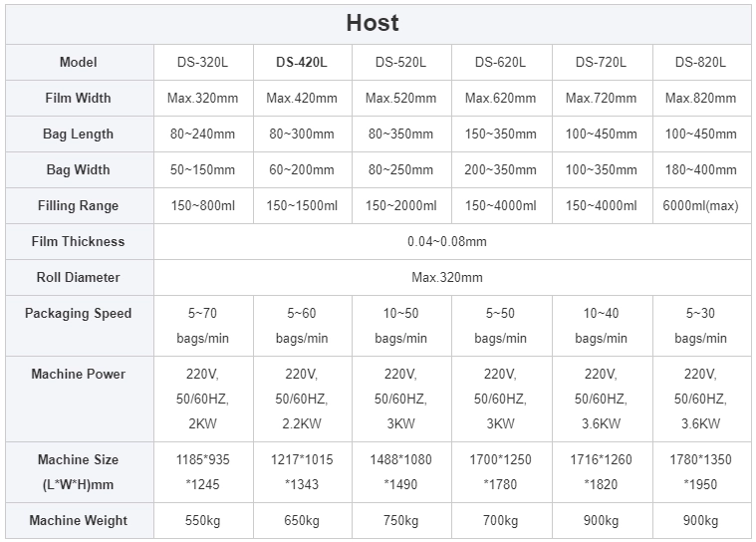Image resolution: width=756 pixels, height=542 pixels.
Task: Click the Machine Weight row label
Action: (78, 520)
